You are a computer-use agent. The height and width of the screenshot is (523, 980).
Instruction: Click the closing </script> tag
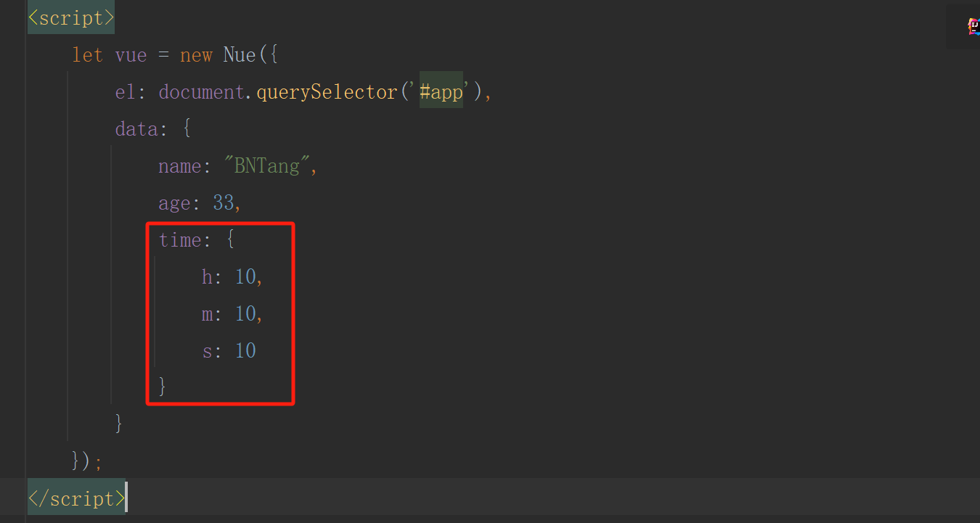click(x=76, y=498)
